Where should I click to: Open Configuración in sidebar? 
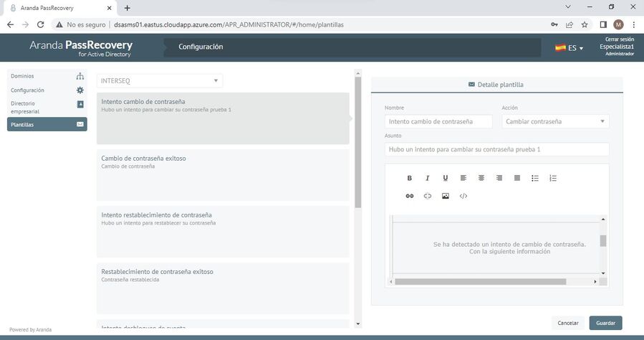(x=47, y=90)
